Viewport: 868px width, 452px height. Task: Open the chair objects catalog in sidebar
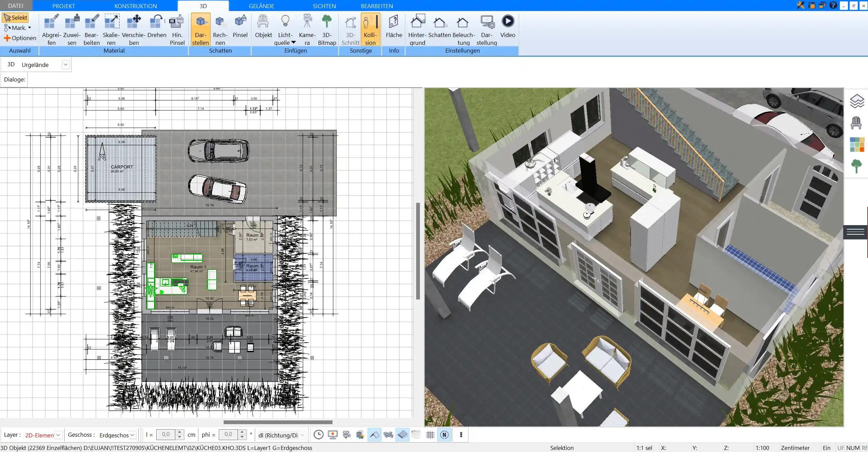pyautogui.click(x=856, y=123)
